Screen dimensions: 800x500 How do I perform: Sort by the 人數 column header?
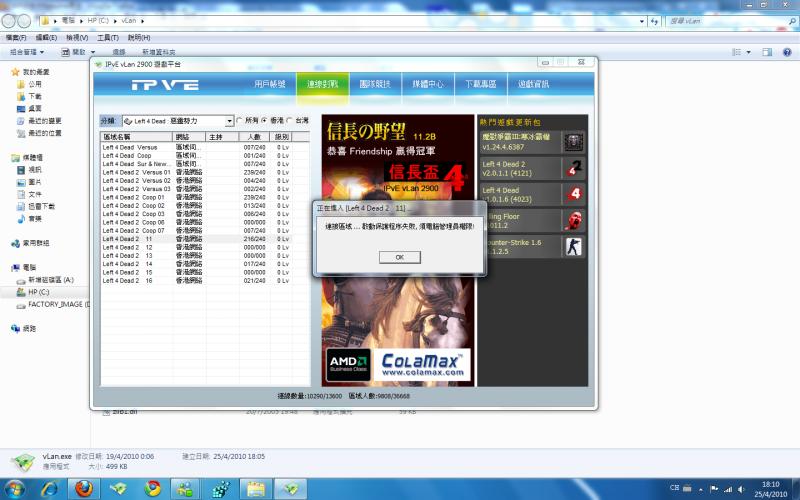point(255,137)
